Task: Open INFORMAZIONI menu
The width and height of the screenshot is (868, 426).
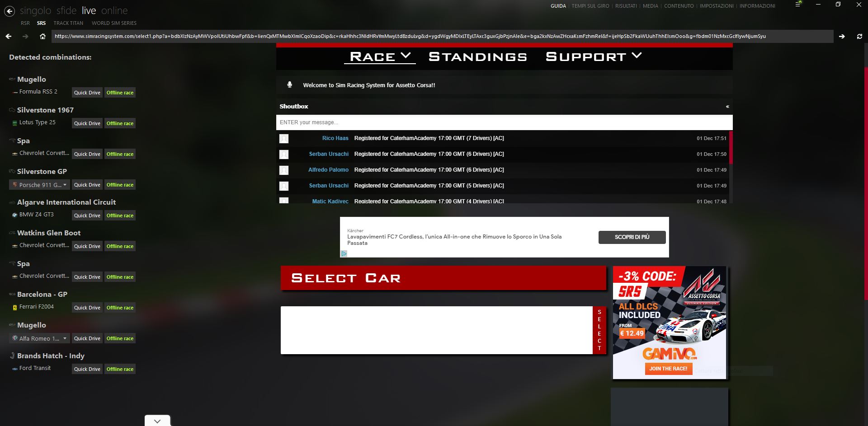Action: tap(757, 6)
